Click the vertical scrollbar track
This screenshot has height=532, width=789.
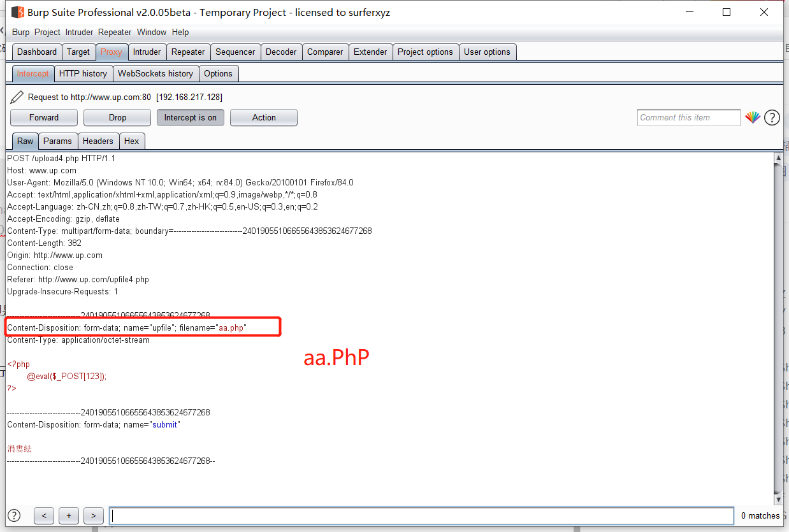coord(778,328)
